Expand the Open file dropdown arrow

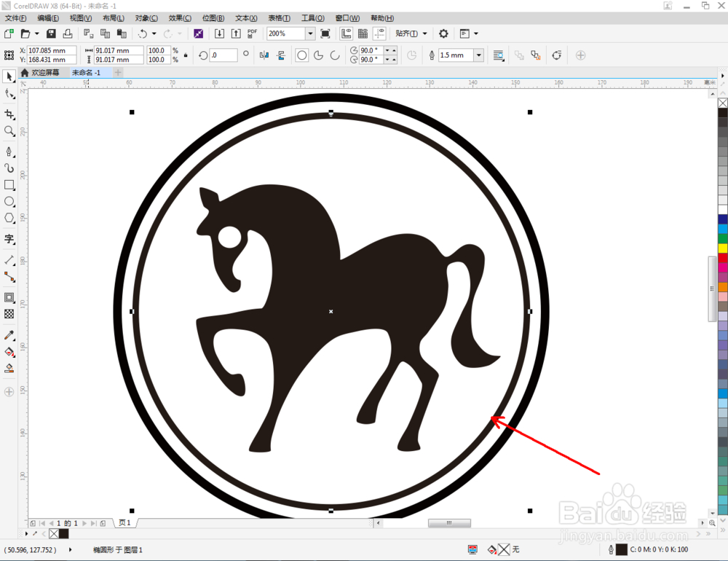click(x=37, y=34)
